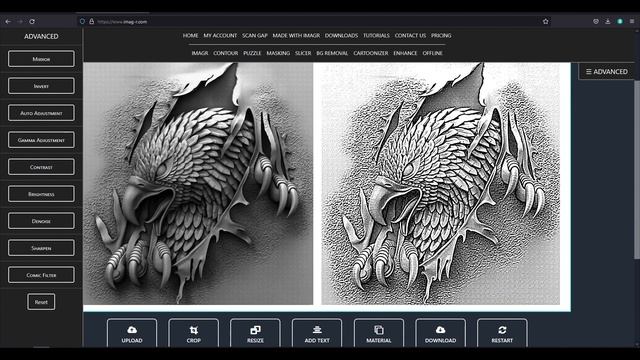The height and width of the screenshot is (360, 640).
Task: Click the Crop tool button
Action: pyautogui.click(x=193, y=333)
